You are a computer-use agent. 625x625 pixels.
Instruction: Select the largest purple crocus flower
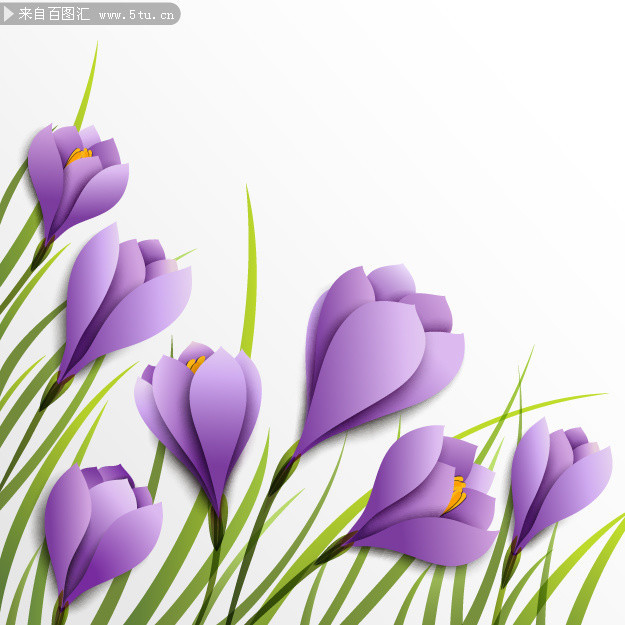click(x=379, y=357)
